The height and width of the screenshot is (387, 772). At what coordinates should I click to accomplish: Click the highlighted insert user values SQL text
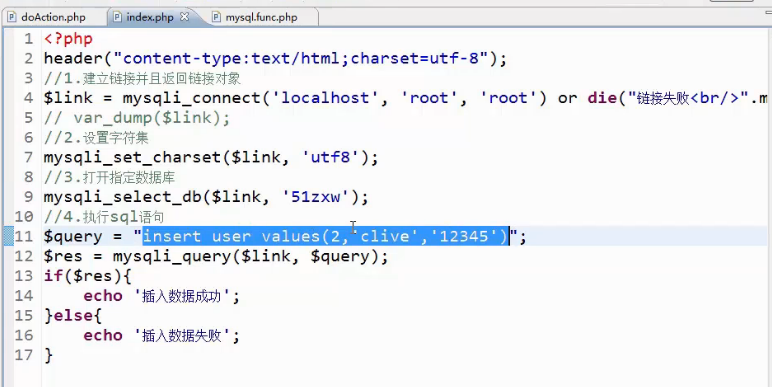pyautogui.click(x=325, y=236)
